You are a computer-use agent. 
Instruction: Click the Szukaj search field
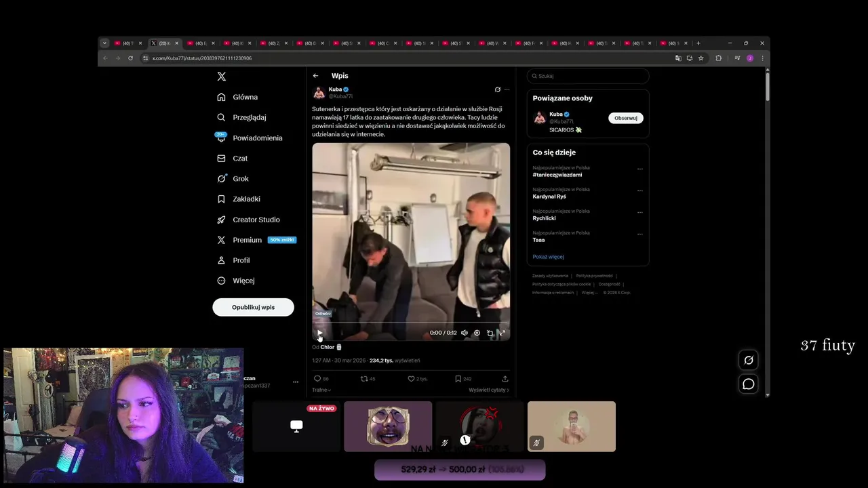click(x=588, y=76)
